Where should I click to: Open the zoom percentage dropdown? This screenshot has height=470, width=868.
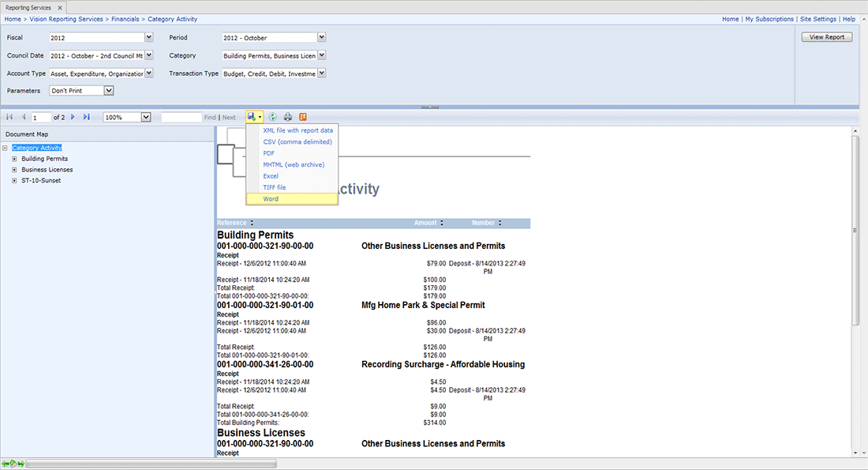coord(146,117)
